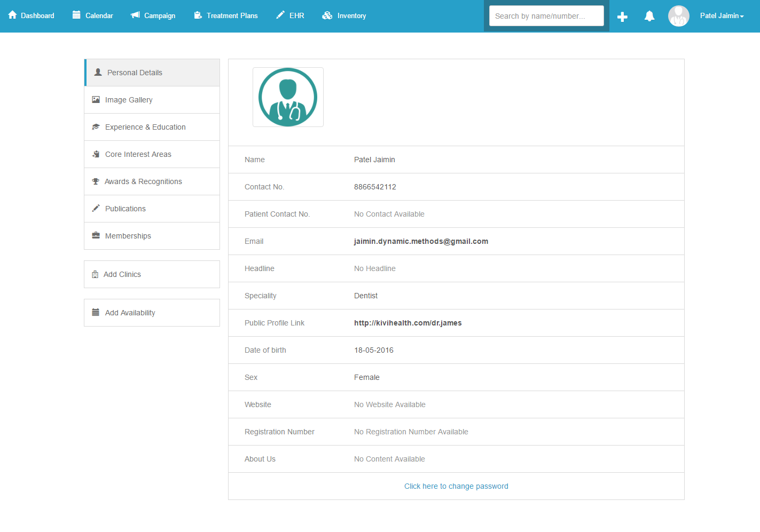Open notifications bell icon
The width and height of the screenshot is (760, 532).
pos(649,16)
